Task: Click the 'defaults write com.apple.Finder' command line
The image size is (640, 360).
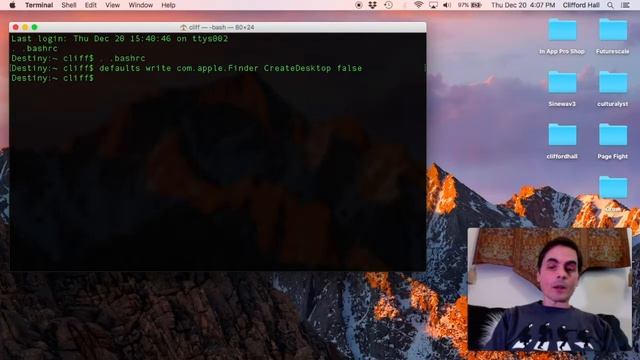Action: [x=187, y=68]
